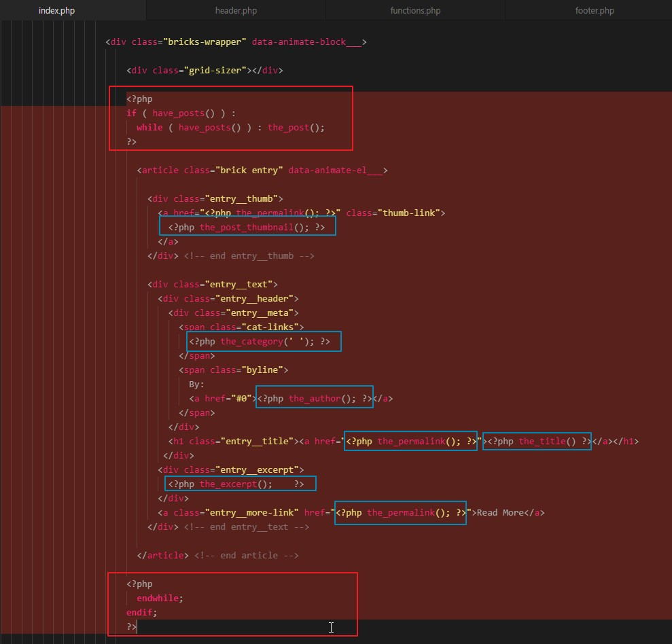Click the_permalink() in the entry__title line
672x644 pixels.
coord(411,442)
